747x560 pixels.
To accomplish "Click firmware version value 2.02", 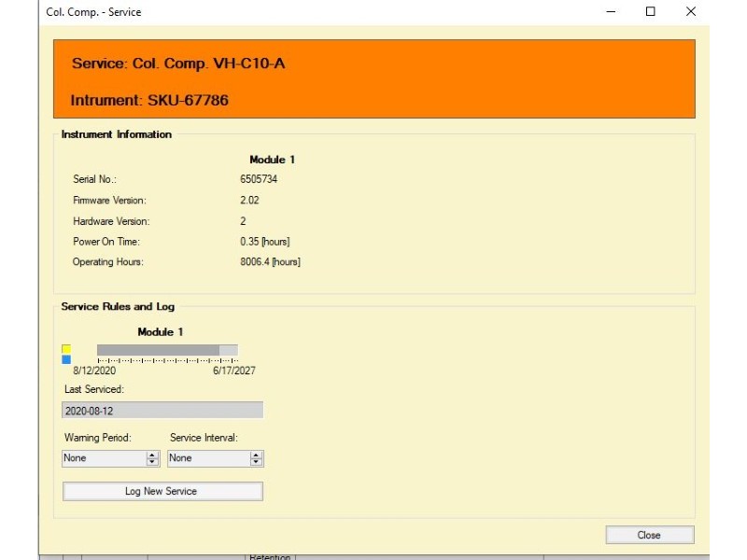I will (249, 200).
